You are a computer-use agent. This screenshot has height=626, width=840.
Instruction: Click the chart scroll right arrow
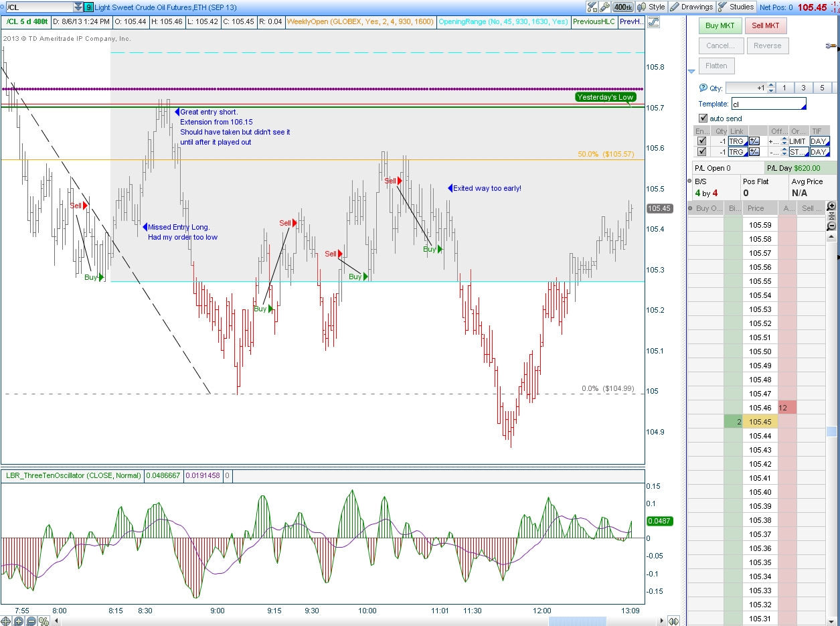[x=662, y=621]
